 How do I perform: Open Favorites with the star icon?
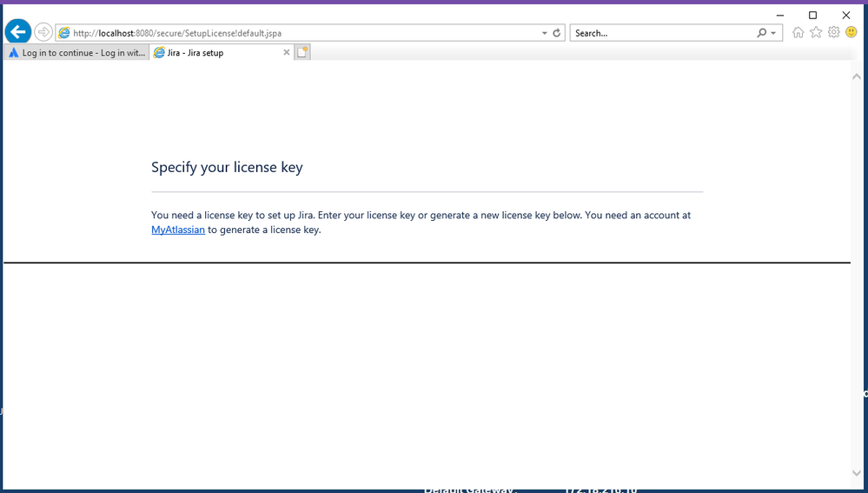point(816,32)
